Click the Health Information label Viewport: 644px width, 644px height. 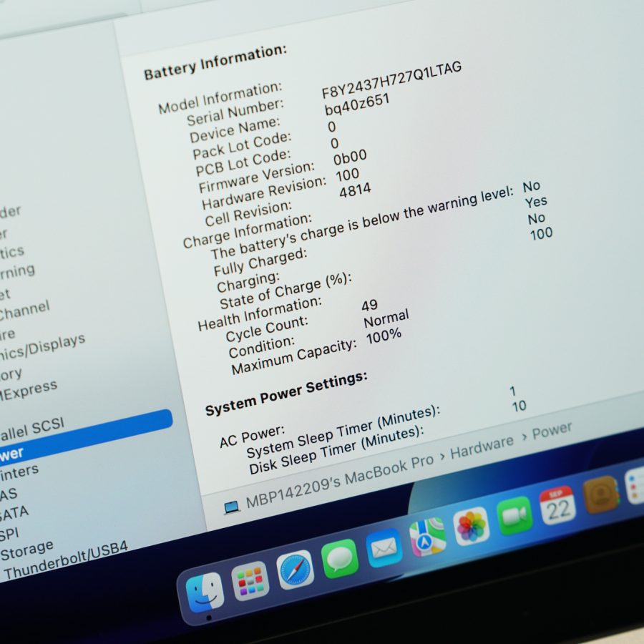coord(260,313)
